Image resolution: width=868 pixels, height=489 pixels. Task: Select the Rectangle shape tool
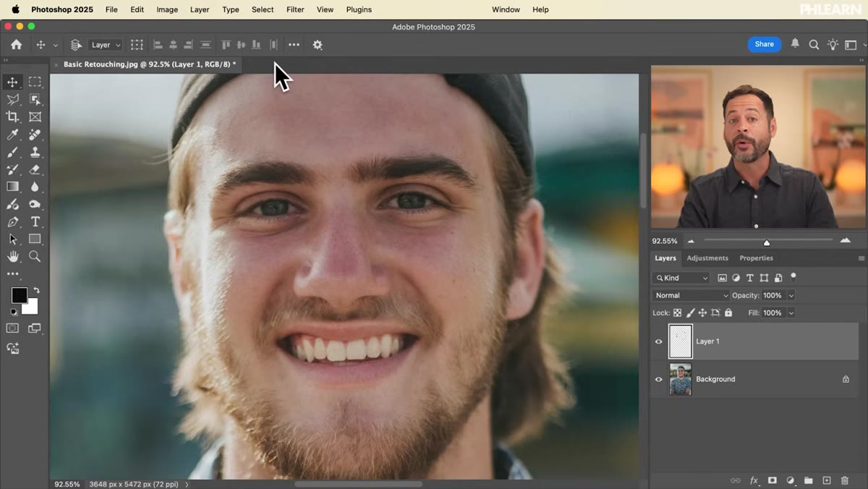tap(35, 239)
